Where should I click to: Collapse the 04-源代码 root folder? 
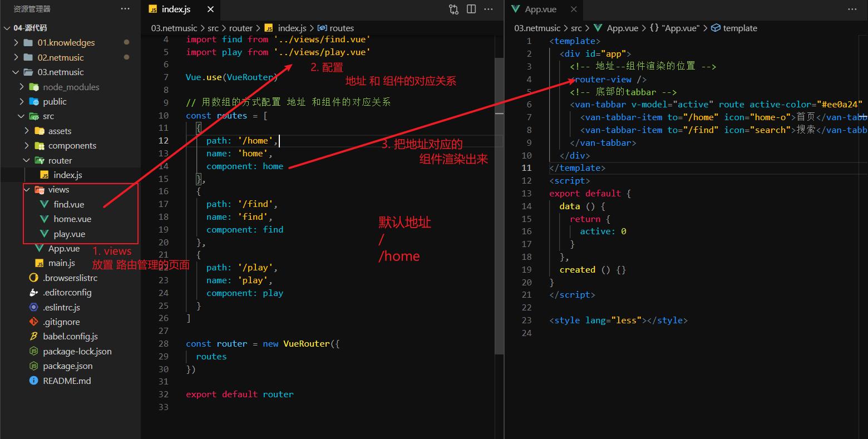7,28
